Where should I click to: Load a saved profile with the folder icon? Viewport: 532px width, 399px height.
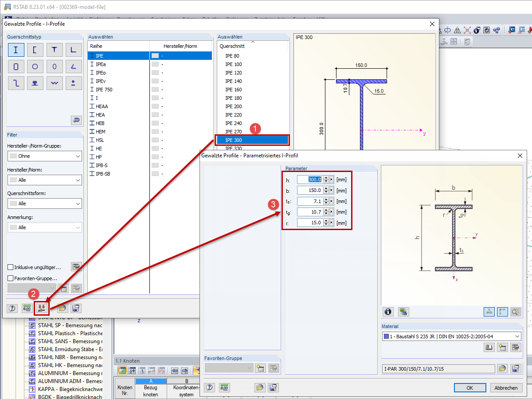click(502, 369)
